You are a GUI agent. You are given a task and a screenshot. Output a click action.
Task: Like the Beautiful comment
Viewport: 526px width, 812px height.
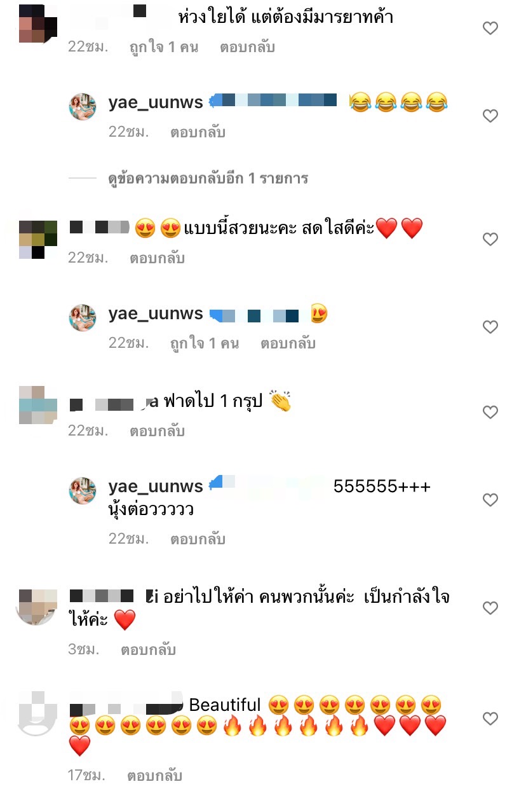coord(490,719)
